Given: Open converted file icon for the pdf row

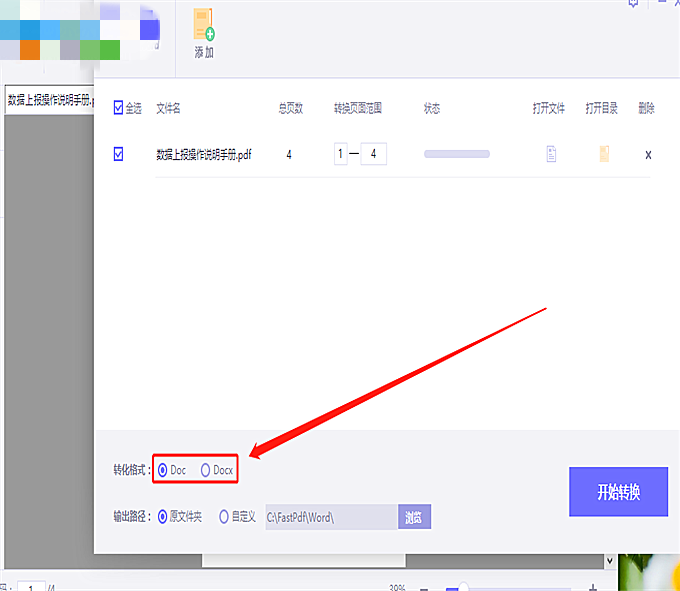Looking at the screenshot, I should pyautogui.click(x=551, y=154).
